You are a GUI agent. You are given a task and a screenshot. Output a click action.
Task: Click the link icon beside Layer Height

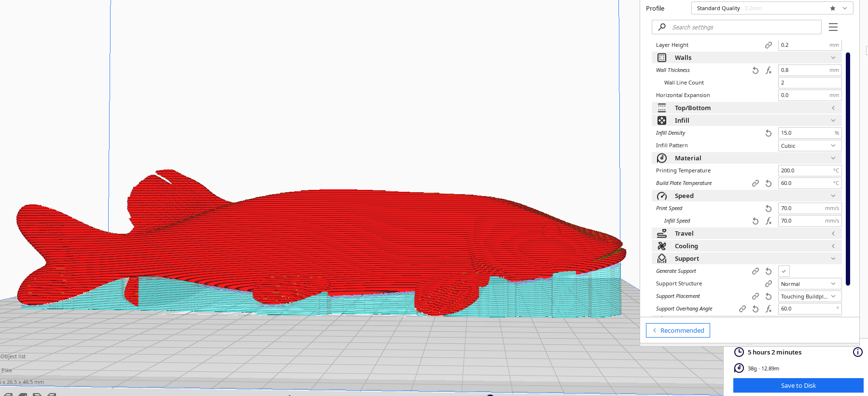(x=768, y=45)
